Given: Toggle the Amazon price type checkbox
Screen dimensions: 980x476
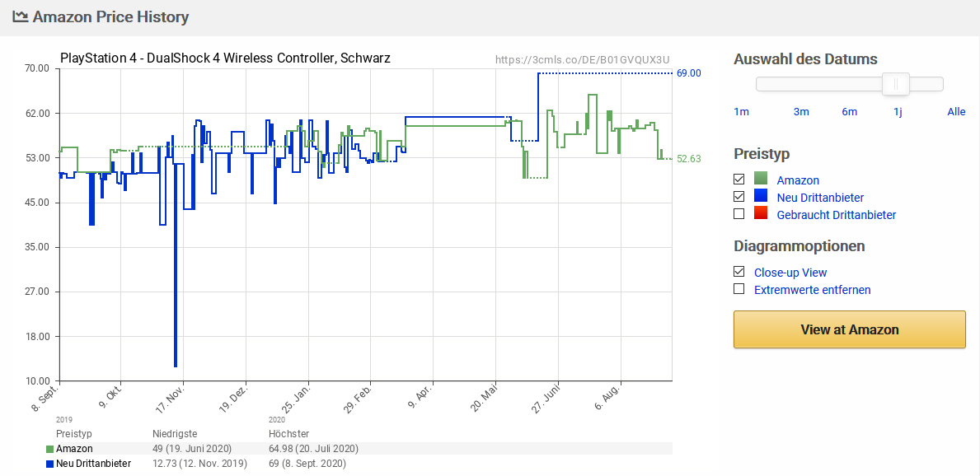Looking at the screenshot, I should 739,180.
